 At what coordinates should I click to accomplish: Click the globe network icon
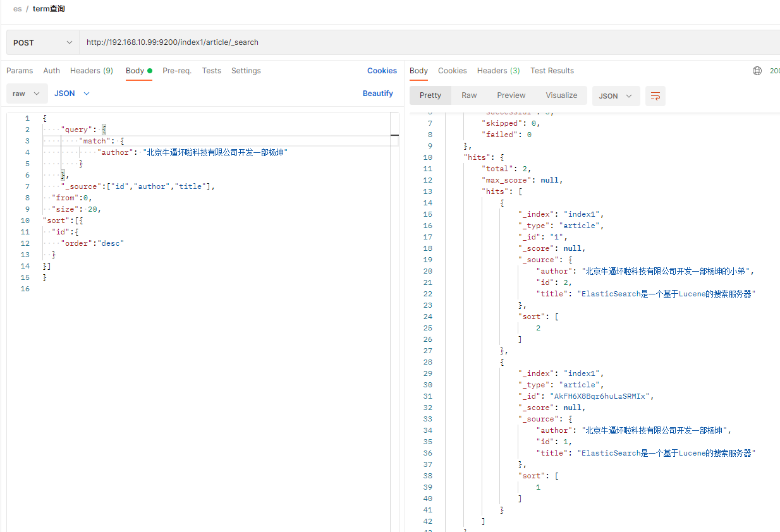point(757,71)
